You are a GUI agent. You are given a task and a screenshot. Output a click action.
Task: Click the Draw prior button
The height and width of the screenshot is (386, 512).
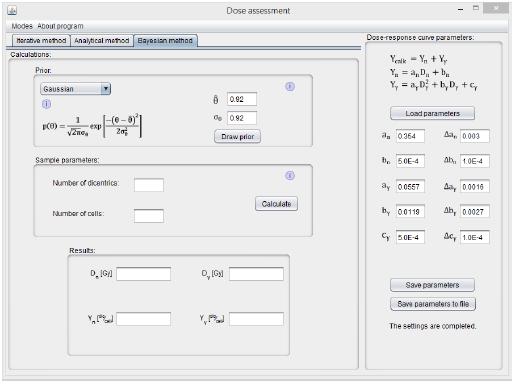tap(237, 137)
